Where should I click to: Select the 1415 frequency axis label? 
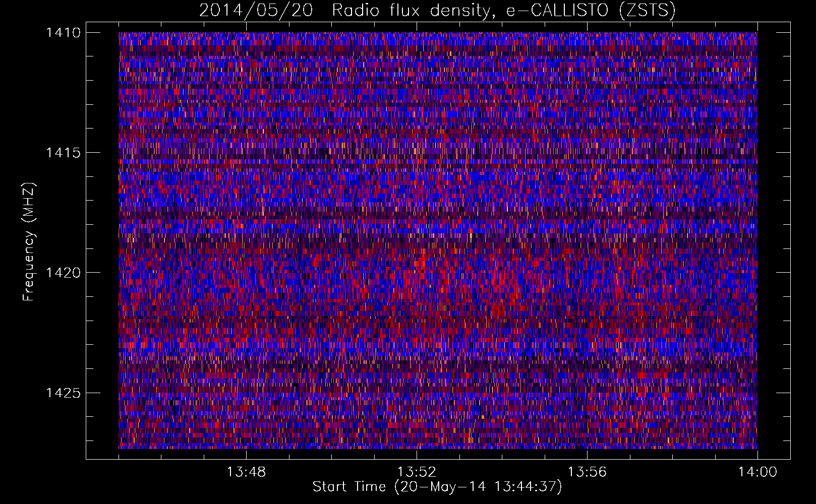[63, 153]
